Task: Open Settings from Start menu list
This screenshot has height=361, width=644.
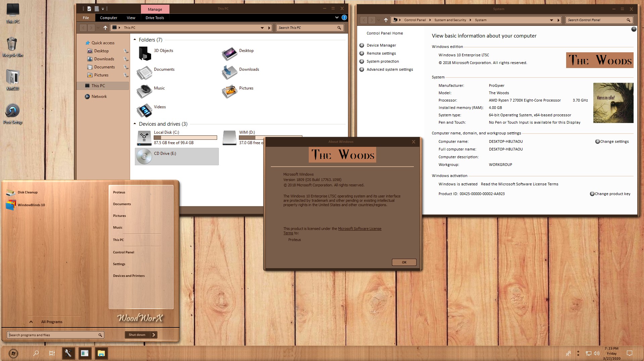Action: [119, 264]
